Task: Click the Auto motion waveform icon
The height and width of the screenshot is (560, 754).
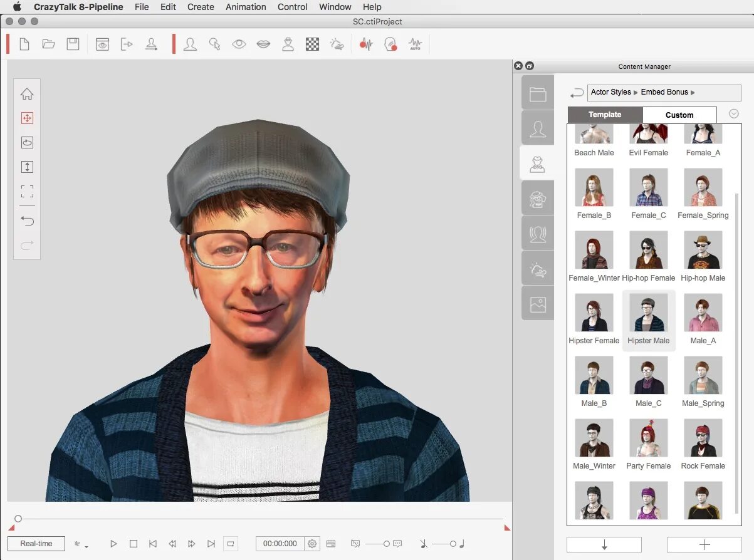Action: [415, 44]
